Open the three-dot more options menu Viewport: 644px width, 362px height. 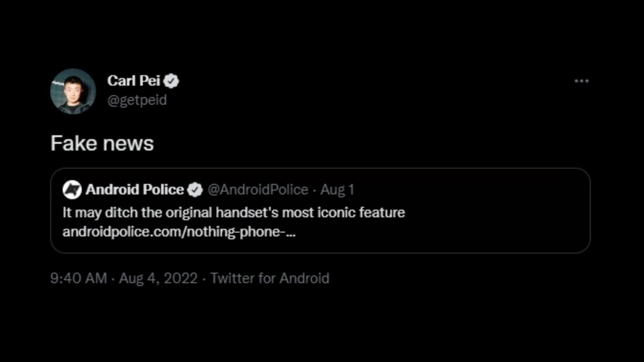[x=581, y=81]
